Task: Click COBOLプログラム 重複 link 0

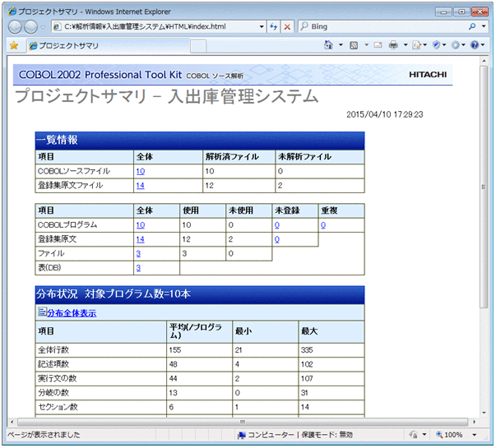Action: point(323,225)
